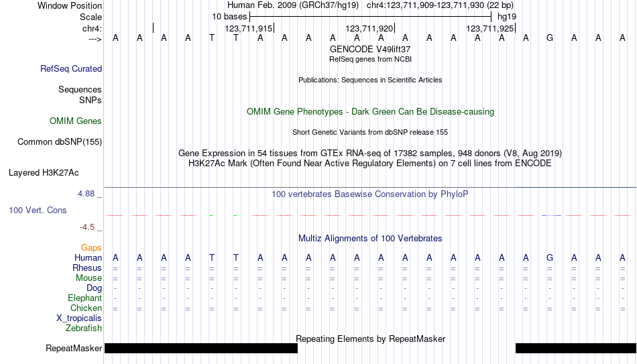Click the OMIM Gene Phenotypes track title

[x=370, y=112]
